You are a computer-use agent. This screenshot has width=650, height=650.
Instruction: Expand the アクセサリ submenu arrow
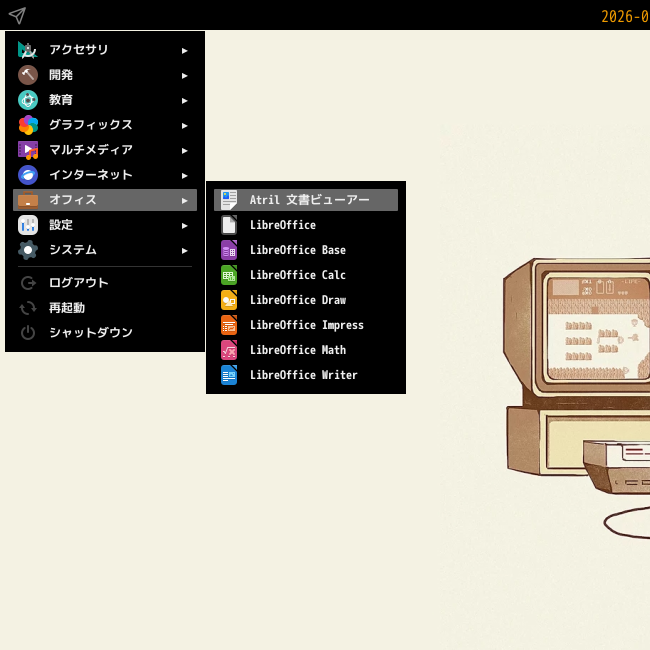click(x=184, y=51)
